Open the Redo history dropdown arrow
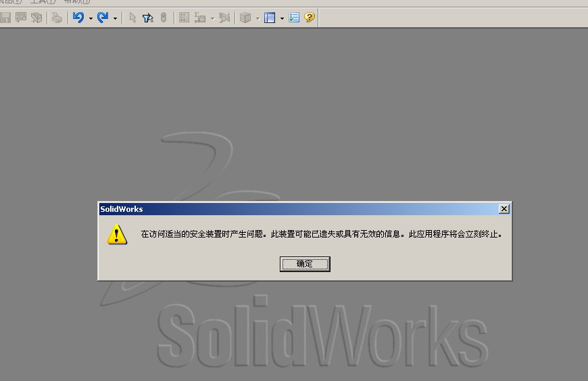Image resolution: width=588 pixels, height=381 pixels. tap(115, 18)
